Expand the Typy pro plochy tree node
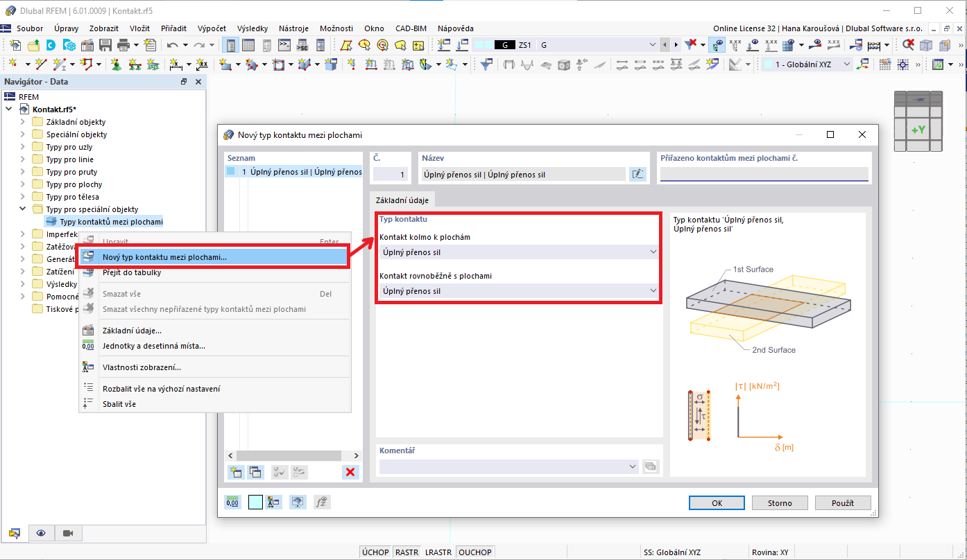Screen dimensions: 967x560 [22, 184]
